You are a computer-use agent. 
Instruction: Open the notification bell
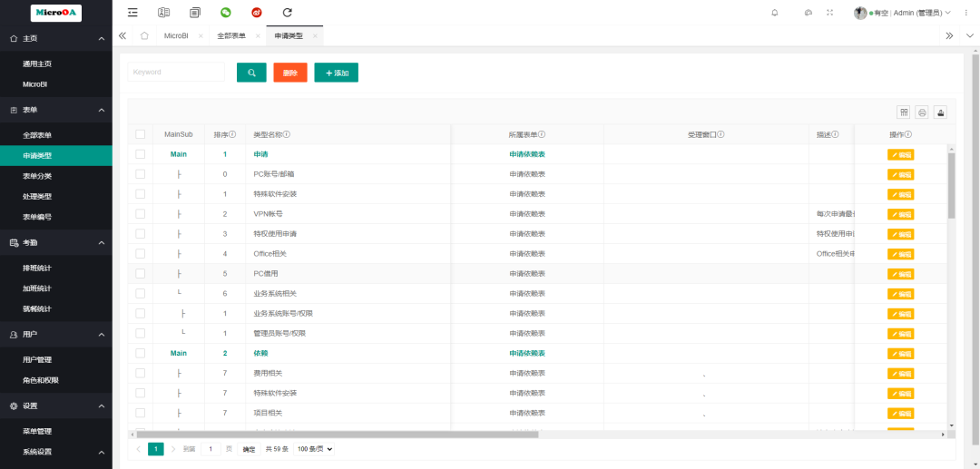coord(774,13)
